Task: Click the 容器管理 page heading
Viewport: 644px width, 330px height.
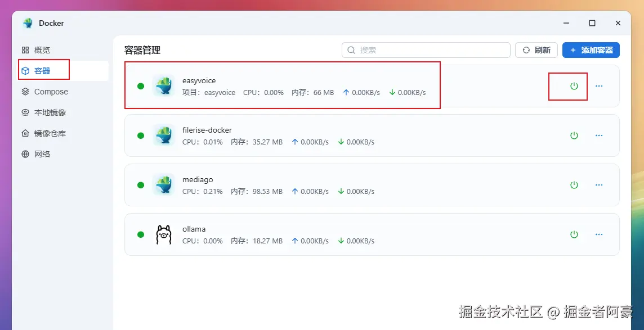Action: tap(142, 51)
